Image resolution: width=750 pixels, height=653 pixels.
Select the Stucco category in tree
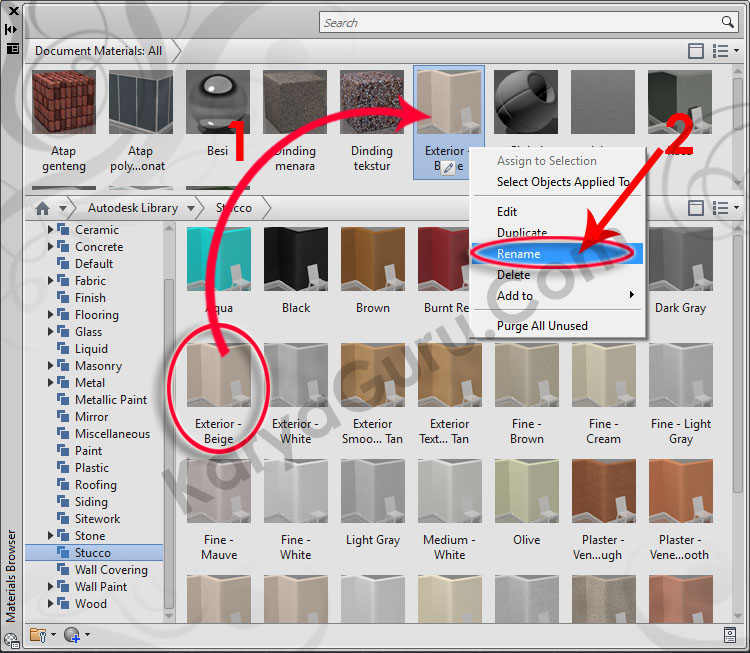tap(92, 553)
